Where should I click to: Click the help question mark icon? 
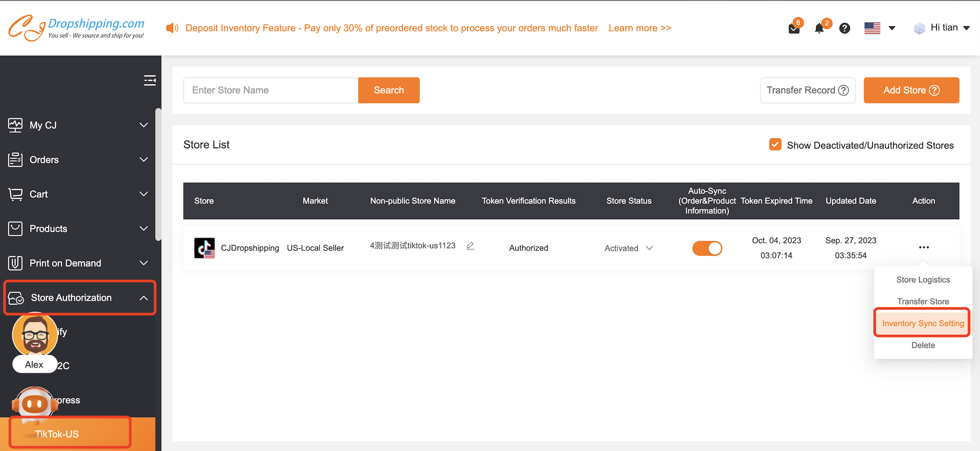[x=845, y=28]
